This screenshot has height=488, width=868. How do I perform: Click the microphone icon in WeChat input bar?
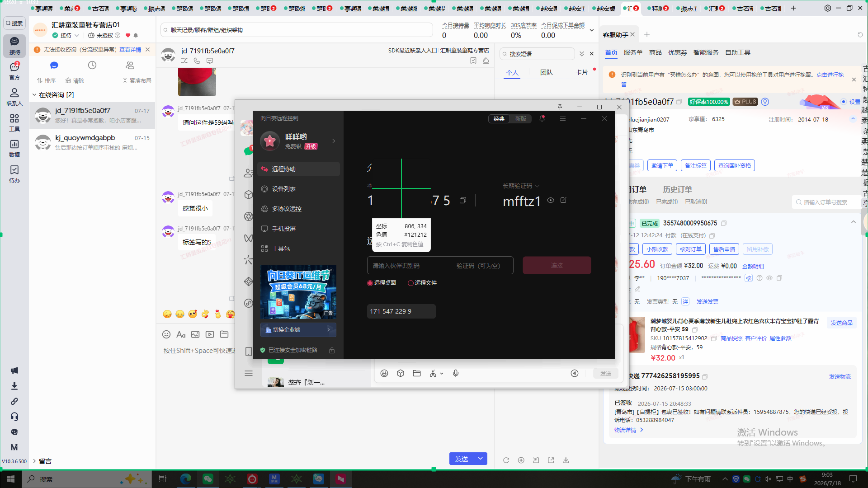(x=456, y=373)
